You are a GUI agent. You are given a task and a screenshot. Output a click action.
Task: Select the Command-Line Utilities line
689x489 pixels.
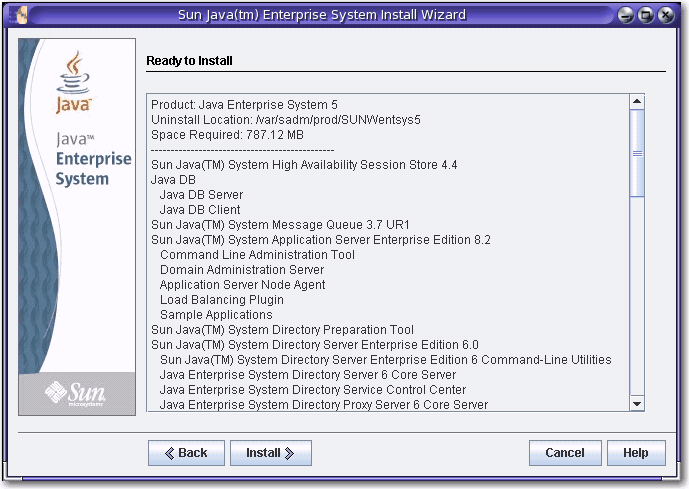coord(386,360)
